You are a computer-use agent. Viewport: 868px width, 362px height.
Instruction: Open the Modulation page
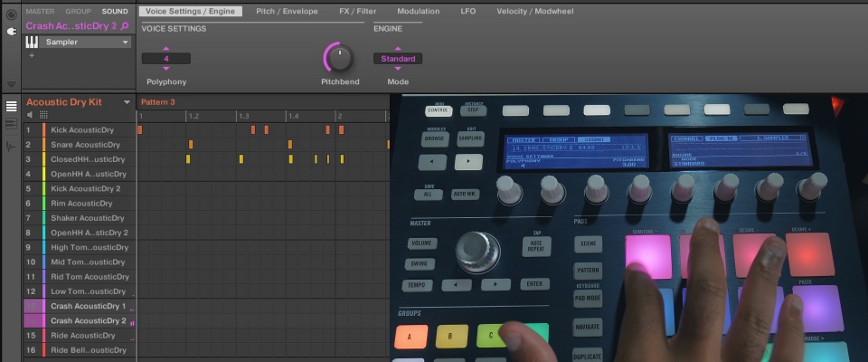coord(419,11)
